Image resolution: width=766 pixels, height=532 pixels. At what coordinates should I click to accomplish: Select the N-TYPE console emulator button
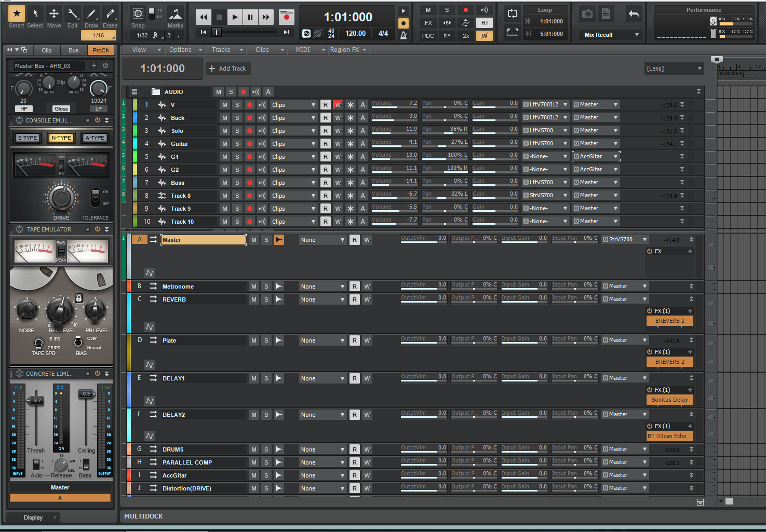click(x=61, y=138)
